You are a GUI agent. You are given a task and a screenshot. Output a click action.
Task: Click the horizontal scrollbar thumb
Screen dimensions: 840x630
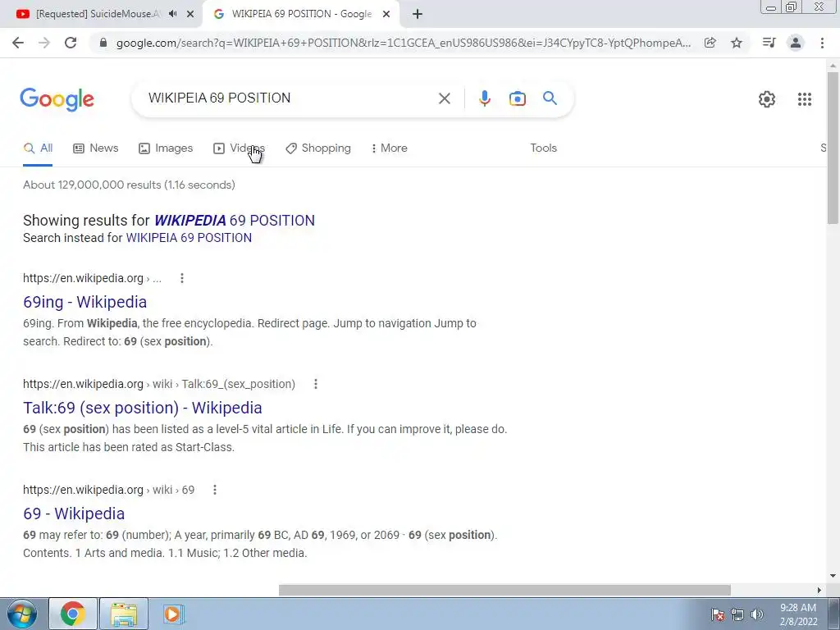click(504, 591)
